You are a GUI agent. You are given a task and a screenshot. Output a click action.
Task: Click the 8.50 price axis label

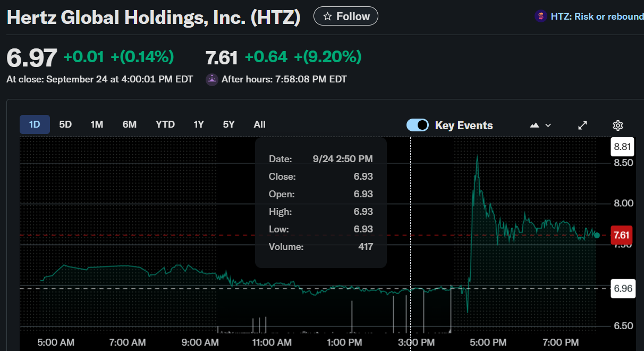coord(623,162)
